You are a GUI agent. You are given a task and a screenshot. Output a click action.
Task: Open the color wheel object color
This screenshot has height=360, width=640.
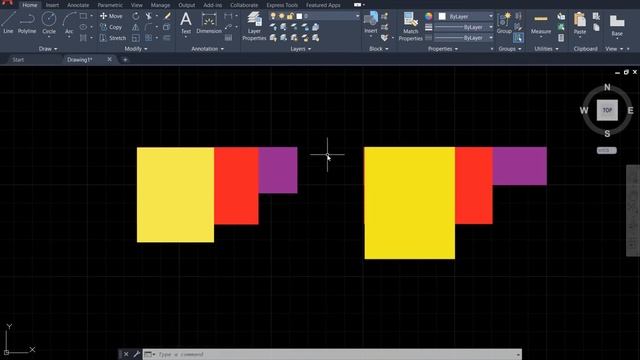point(428,16)
